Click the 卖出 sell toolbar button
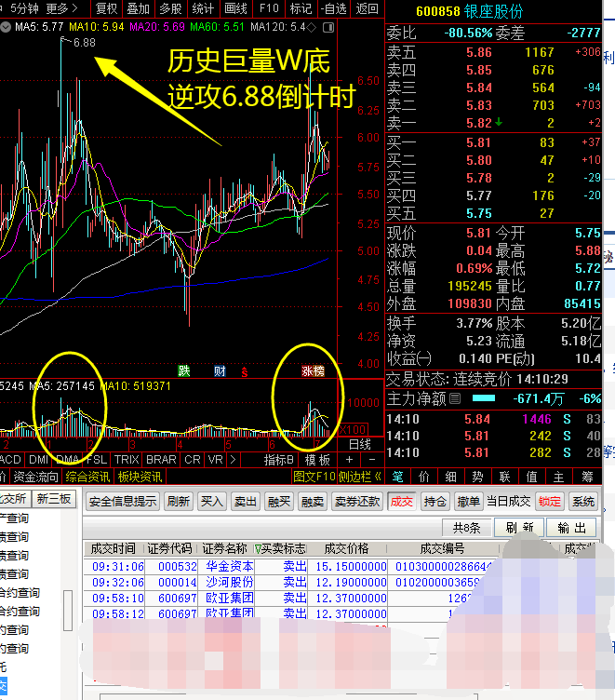 (x=245, y=502)
